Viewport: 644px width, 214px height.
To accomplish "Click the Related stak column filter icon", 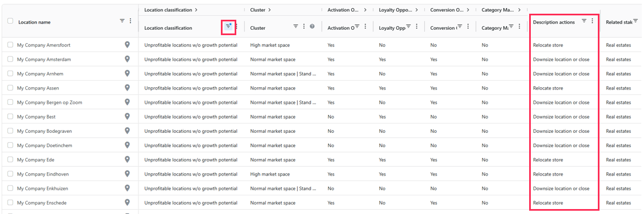I will 635,21.
